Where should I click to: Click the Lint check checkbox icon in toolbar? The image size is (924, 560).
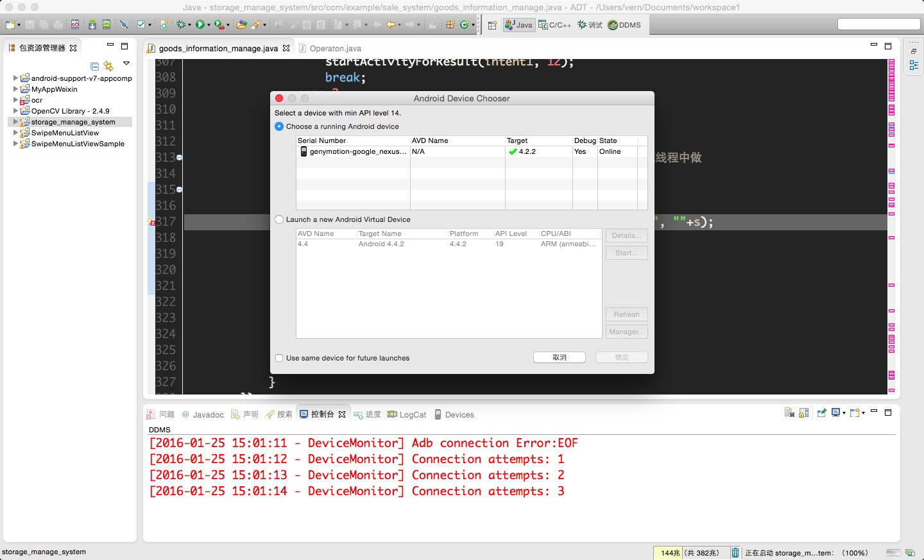pos(141,24)
